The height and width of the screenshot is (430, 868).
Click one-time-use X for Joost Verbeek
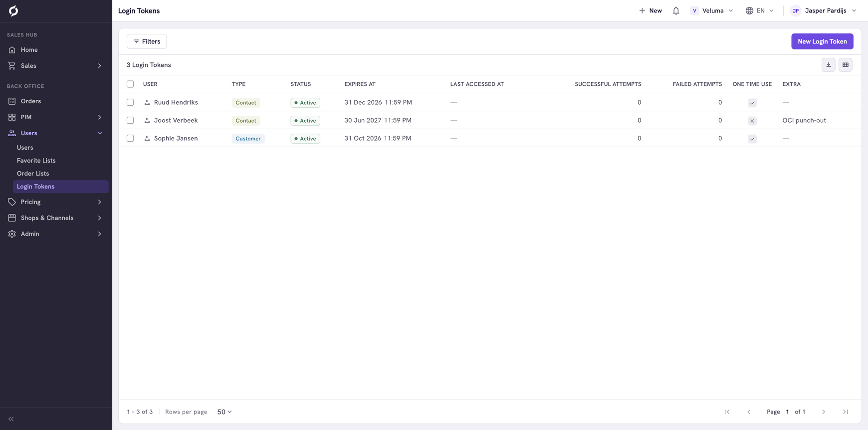[752, 121]
